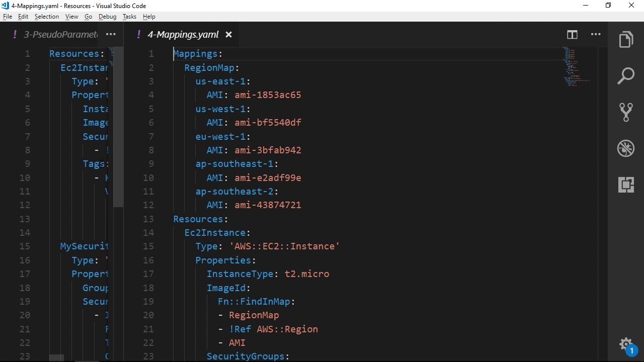Open the Selection menu

click(47, 17)
